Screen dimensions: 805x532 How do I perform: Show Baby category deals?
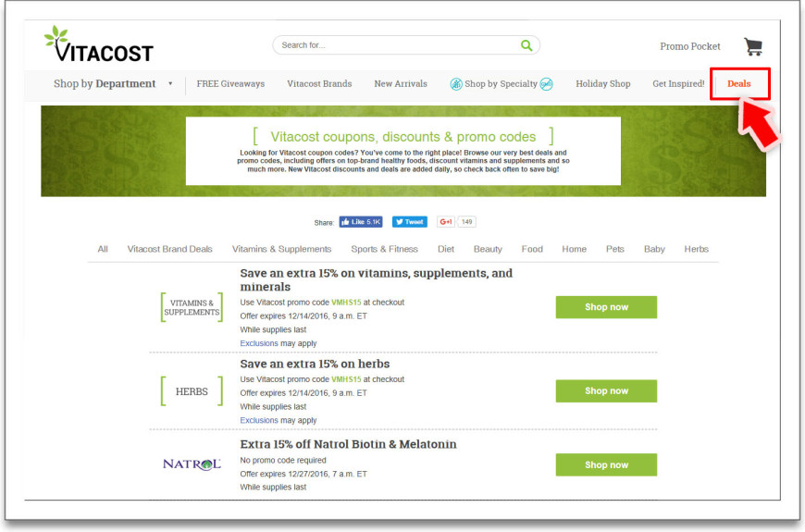[654, 249]
